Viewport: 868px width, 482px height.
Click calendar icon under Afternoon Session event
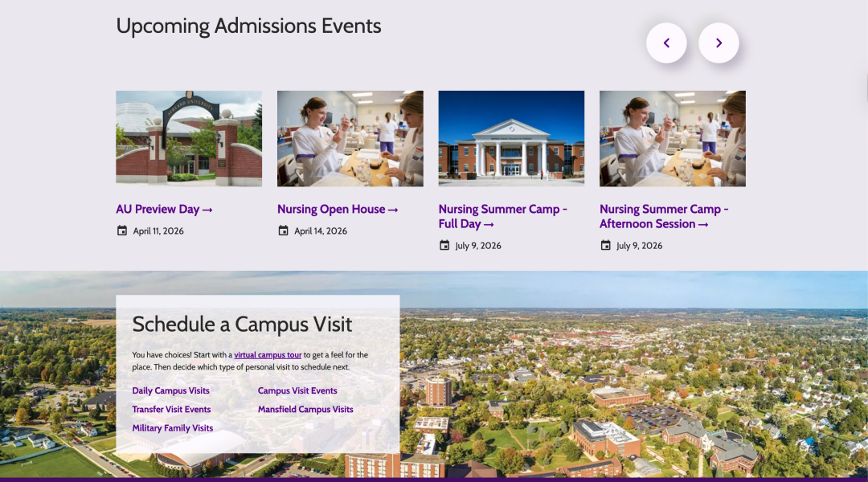[605, 246]
